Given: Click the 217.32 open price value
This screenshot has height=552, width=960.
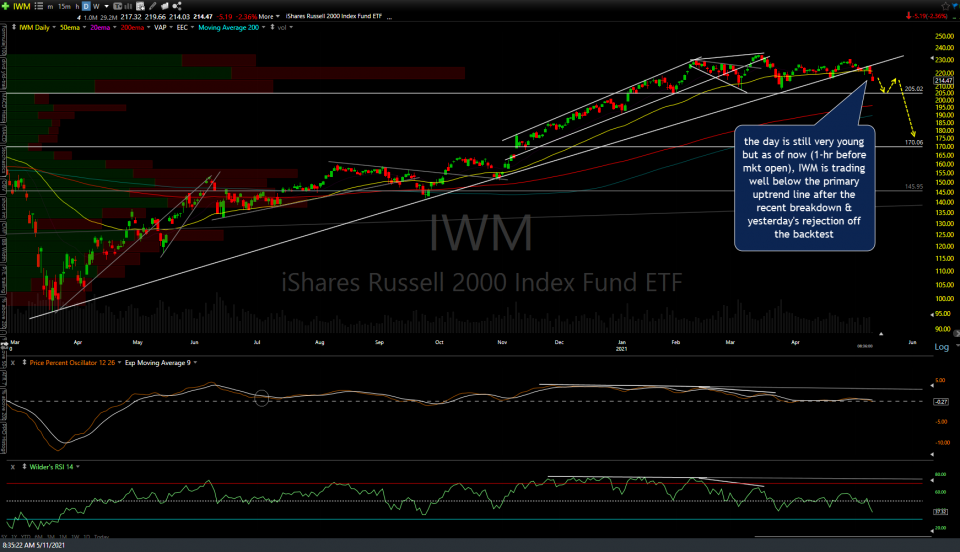Looking at the screenshot, I should pos(131,17).
